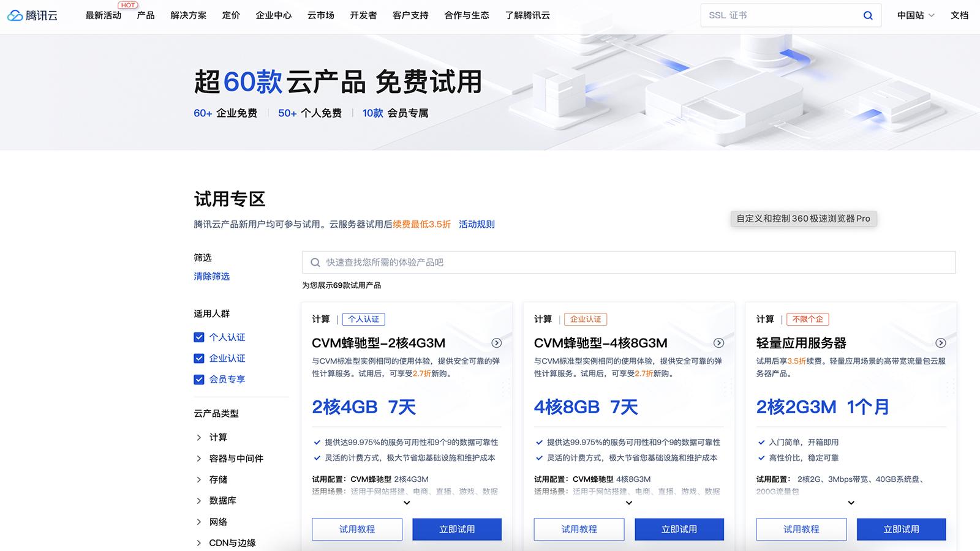Click arrow icon beside CVM蜂驰型-4核8G3M title
This screenshot has width=980, height=551.
coord(719,343)
